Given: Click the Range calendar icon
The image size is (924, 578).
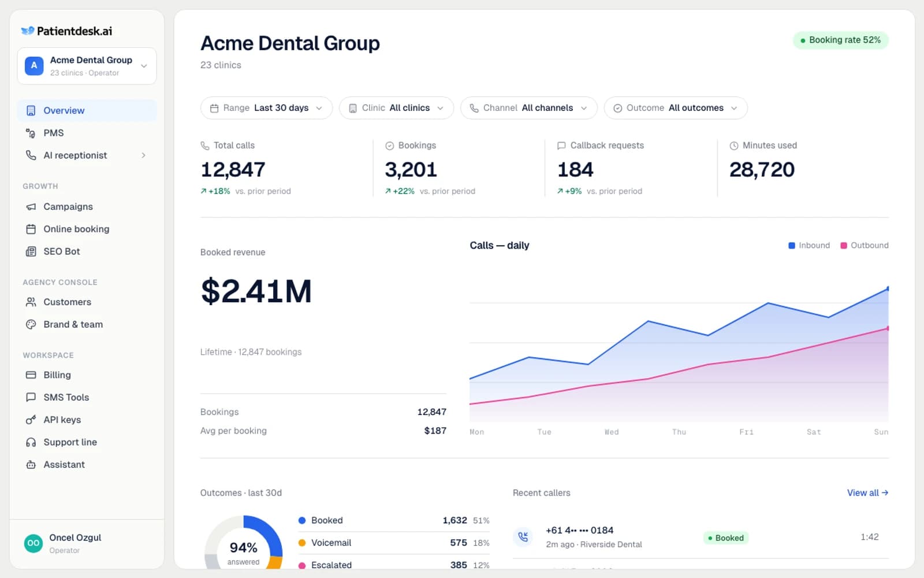Looking at the screenshot, I should 214,108.
